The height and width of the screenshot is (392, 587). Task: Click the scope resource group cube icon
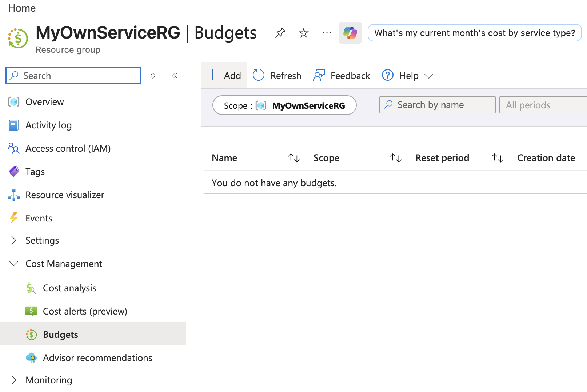261,105
